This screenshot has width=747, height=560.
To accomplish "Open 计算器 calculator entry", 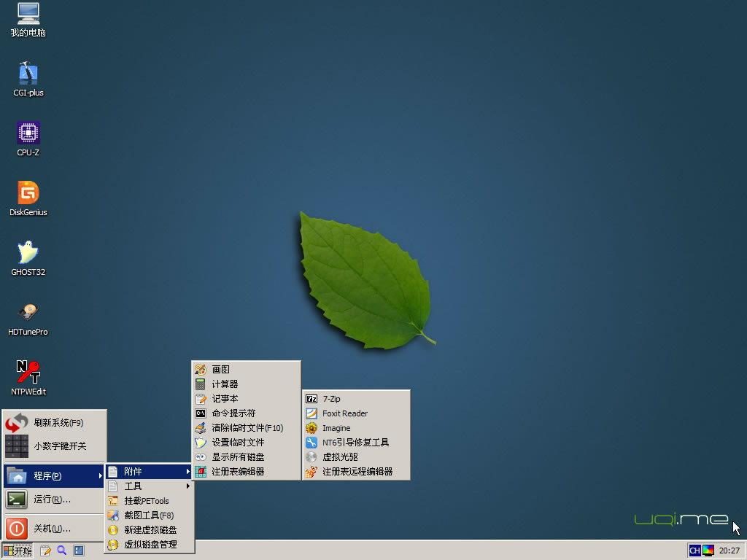I will tap(247, 384).
